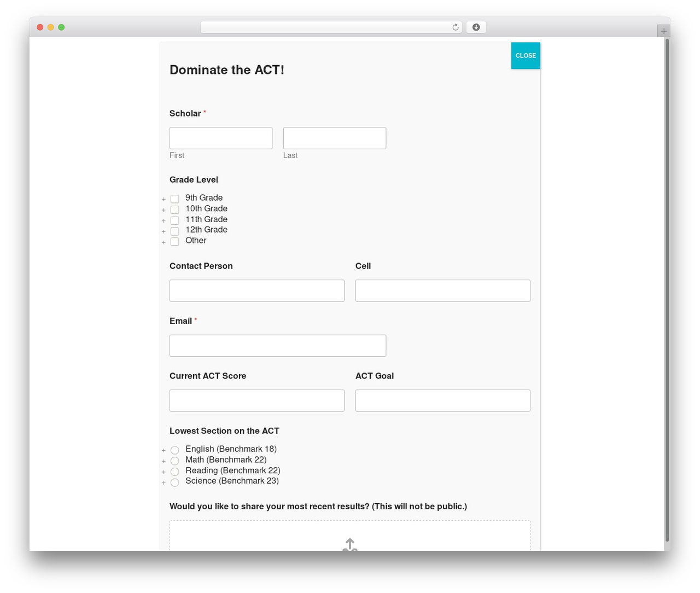Reload the page using the refresh icon
Viewport: 700px width, 593px height.
coord(455,27)
